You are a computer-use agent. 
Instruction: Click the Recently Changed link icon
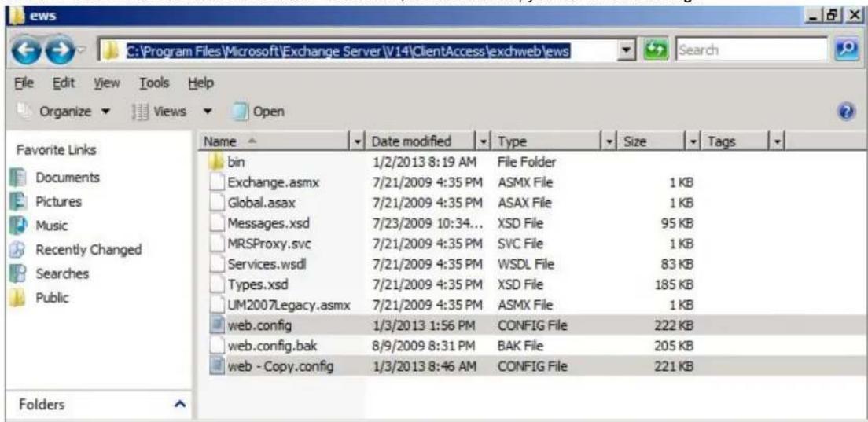pyautogui.click(x=17, y=250)
